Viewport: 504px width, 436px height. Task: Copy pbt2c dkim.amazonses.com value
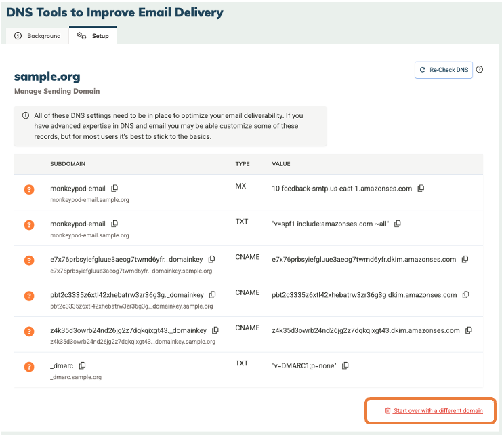465,294
